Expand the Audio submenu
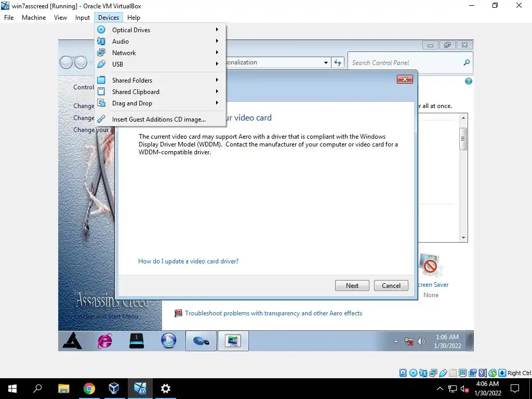532x399 pixels. coord(160,42)
